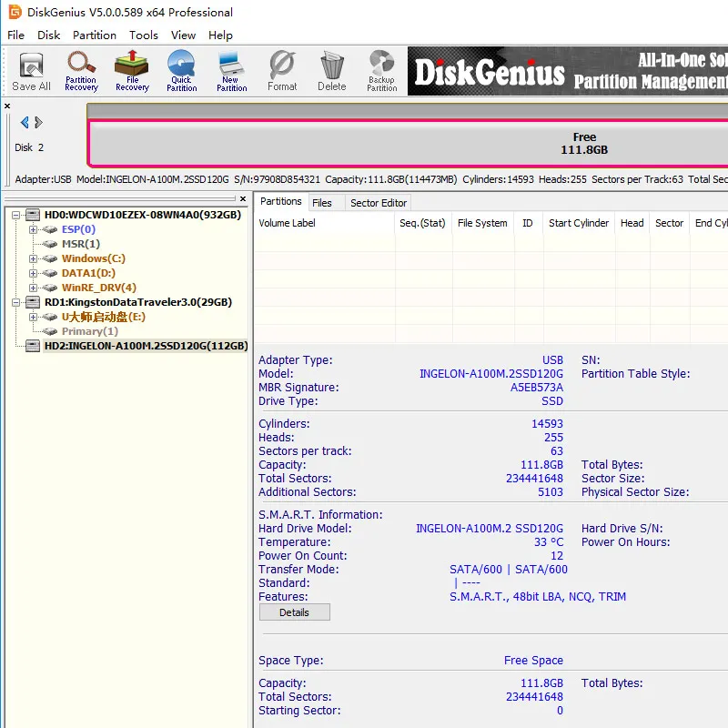The height and width of the screenshot is (728, 728).
Task: Open Partition Recovery tool
Action: 81,71
